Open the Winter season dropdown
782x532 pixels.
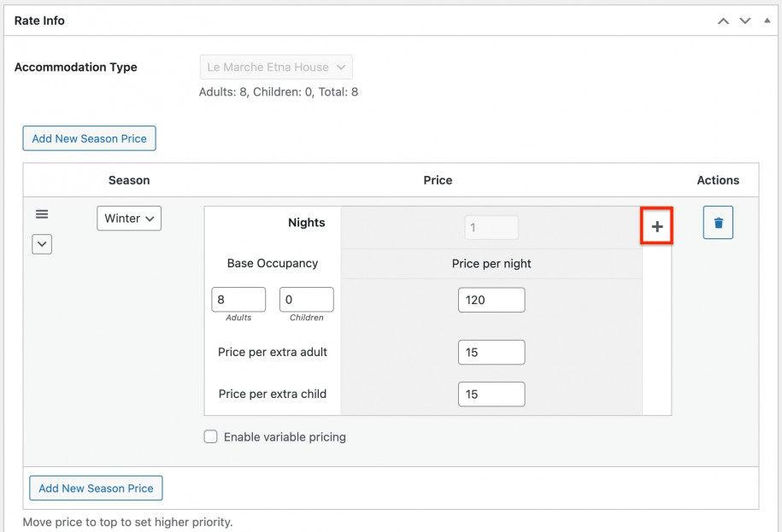coord(129,219)
